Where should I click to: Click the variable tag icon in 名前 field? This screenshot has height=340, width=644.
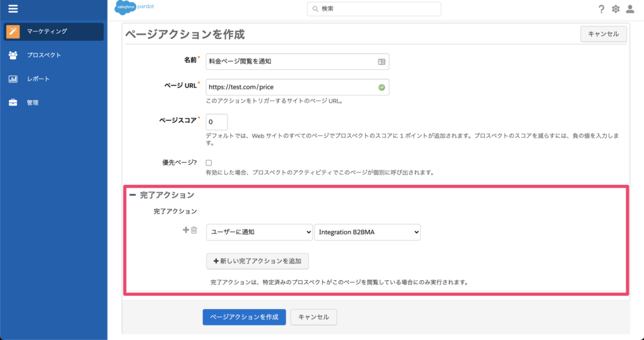[x=382, y=62]
